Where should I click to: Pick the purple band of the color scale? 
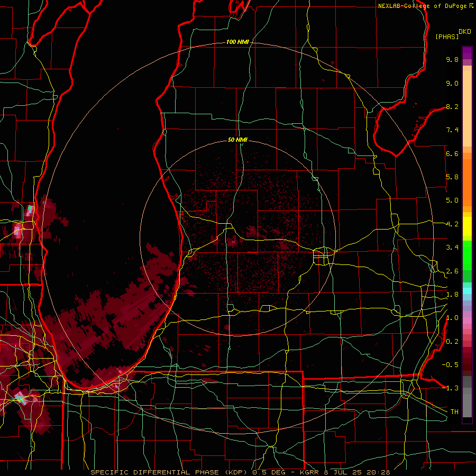(x=467, y=53)
